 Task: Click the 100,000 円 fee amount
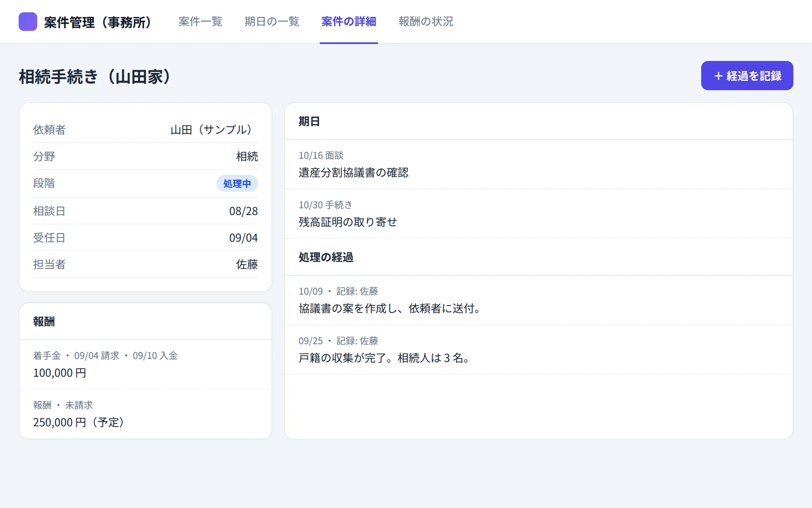60,373
